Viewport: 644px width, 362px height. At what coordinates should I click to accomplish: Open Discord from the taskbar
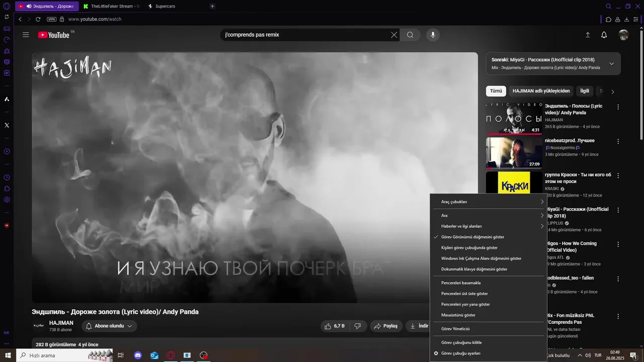pyautogui.click(x=138, y=355)
